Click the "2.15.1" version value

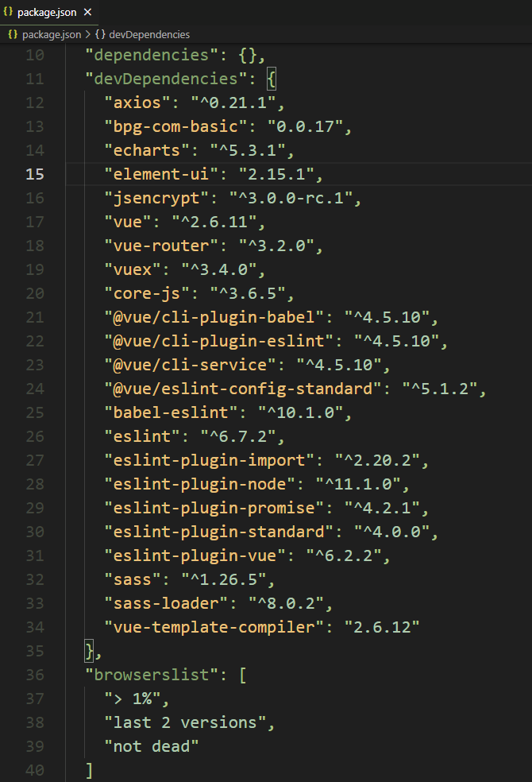(x=276, y=174)
